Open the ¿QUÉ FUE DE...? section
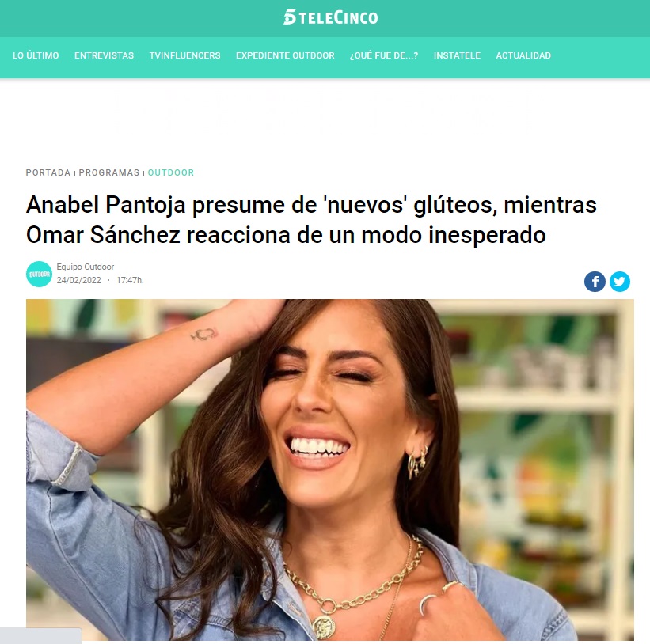This screenshot has width=650, height=644. click(x=384, y=55)
